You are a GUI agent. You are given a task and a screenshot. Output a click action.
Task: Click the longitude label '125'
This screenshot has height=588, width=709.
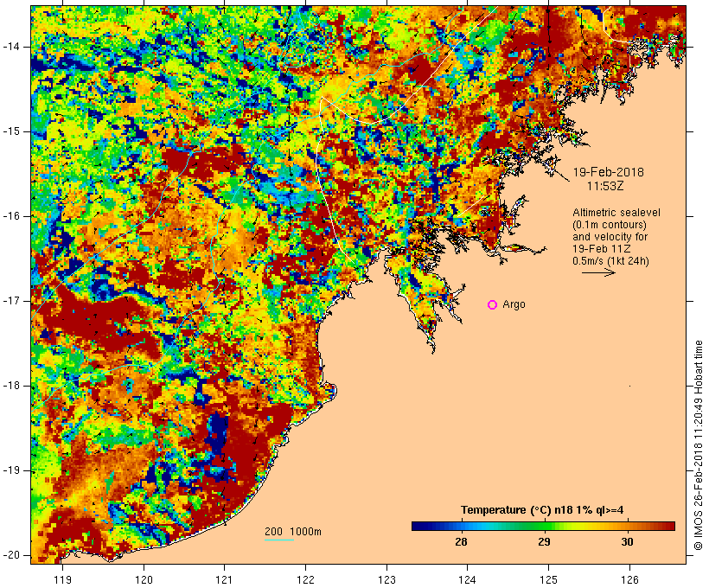click(548, 579)
